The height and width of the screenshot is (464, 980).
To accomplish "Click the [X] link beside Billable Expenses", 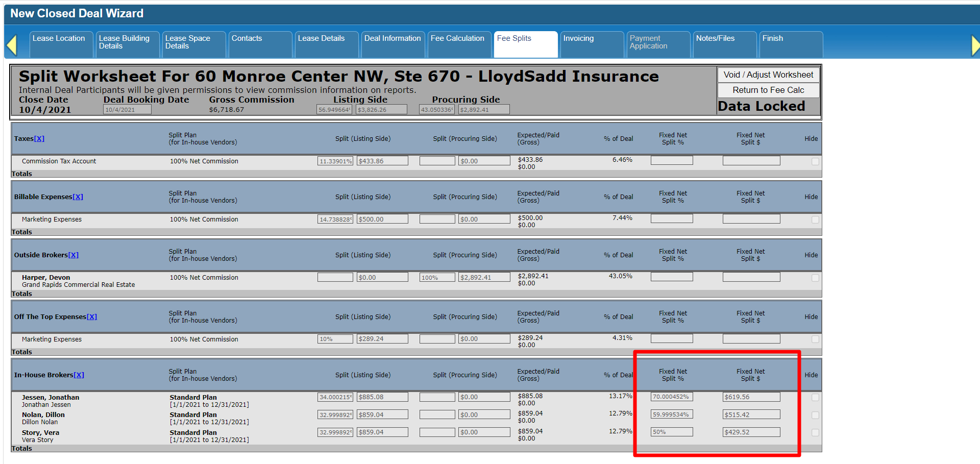I will tap(78, 197).
